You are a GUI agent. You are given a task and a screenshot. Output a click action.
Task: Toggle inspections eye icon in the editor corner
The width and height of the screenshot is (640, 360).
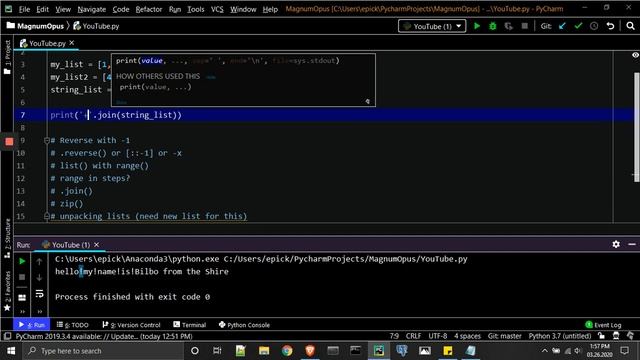635,55
